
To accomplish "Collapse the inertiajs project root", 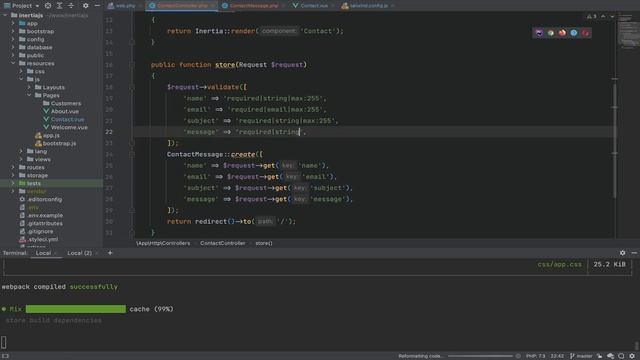I will (x=5, y=16).
